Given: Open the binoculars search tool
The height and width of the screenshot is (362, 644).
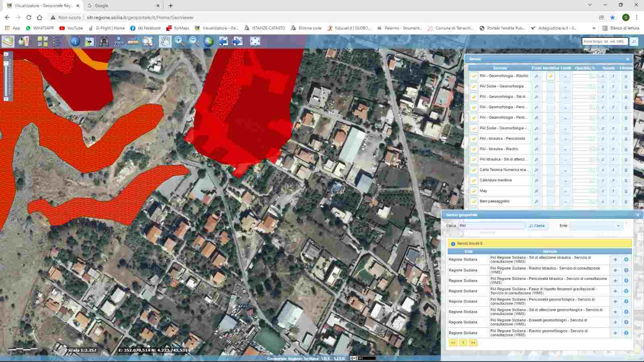Looking at the screenshot, I should pyautogui.click(x=104, y=41).
